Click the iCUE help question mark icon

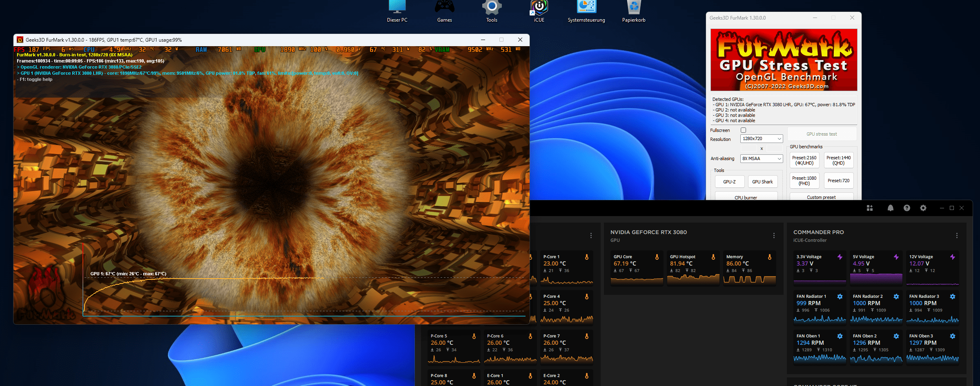tap(907, 208)
